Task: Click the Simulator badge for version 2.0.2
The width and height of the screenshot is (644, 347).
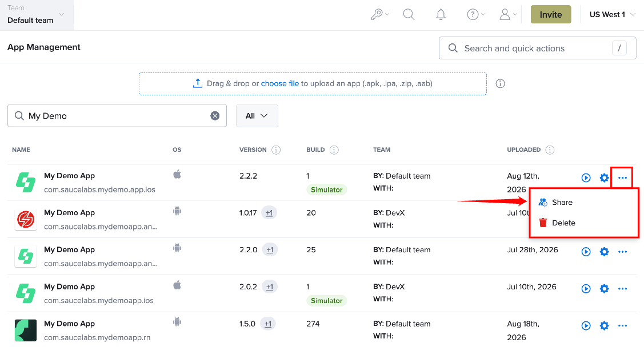Action: [326, 301]
